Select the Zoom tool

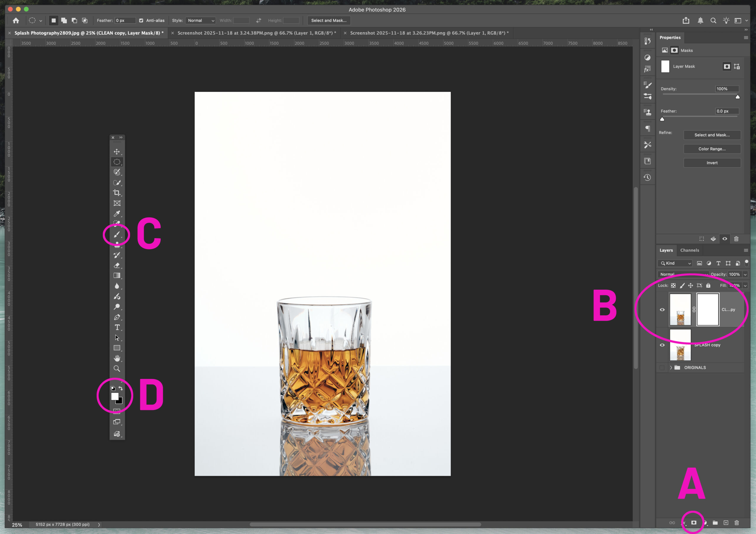click(117, 368)
